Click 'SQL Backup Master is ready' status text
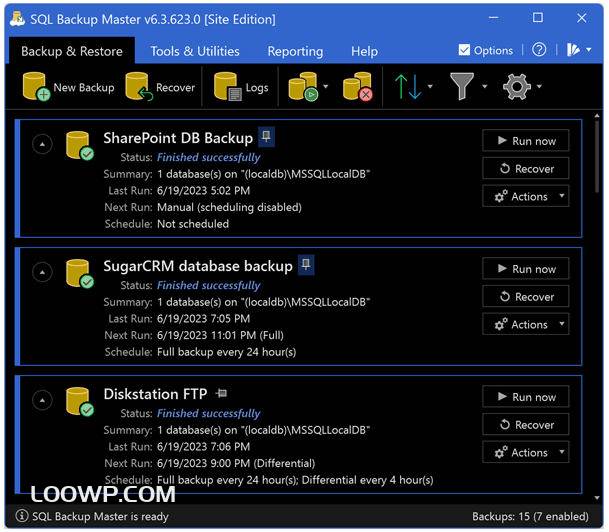 [x=100, y=516]
